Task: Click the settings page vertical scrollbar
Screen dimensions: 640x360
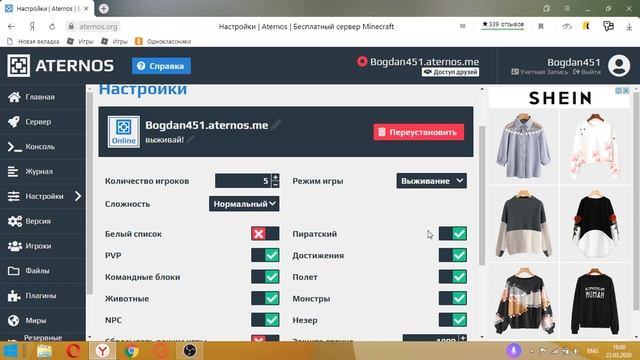Action: (x=482, y=196)
